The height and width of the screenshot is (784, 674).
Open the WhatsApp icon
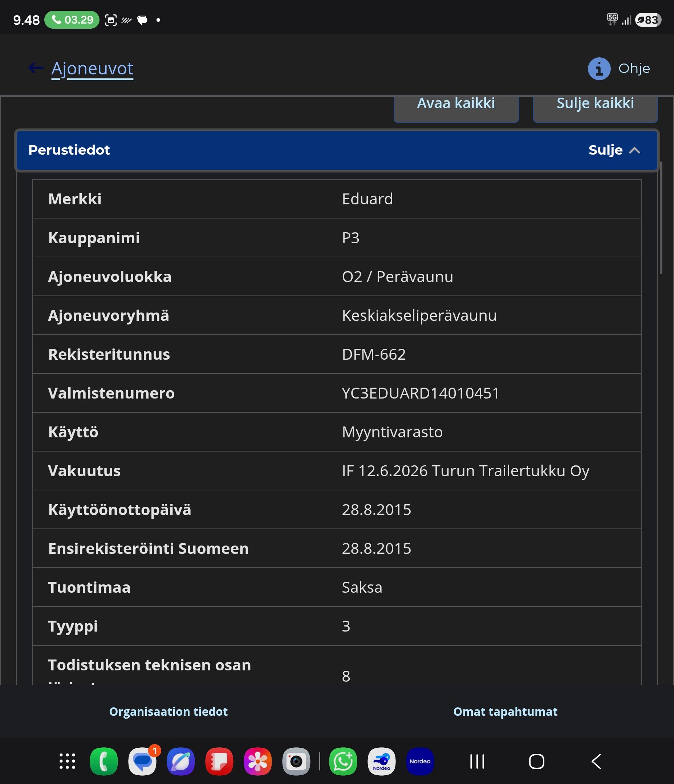coord(343,761)
